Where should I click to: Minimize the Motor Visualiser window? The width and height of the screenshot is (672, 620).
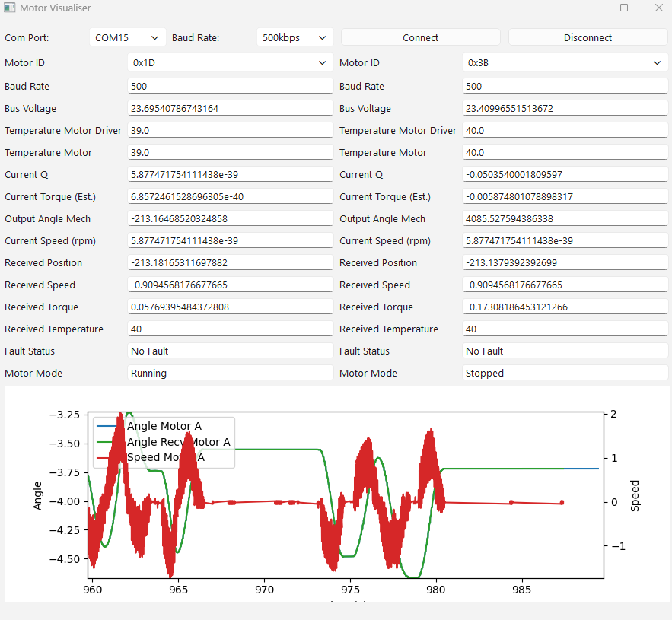click(590, 8)
